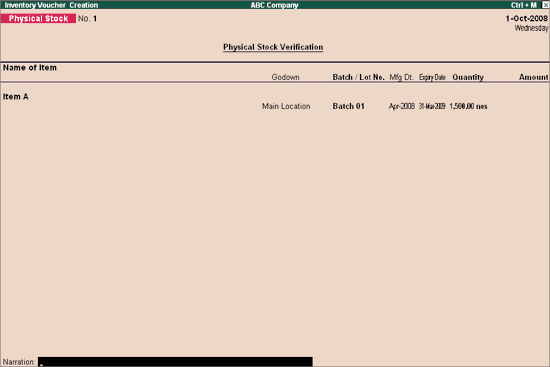Change the voucher date 1-Oct-2008
This screenshot has width=550, height=367.
[526, 19]
